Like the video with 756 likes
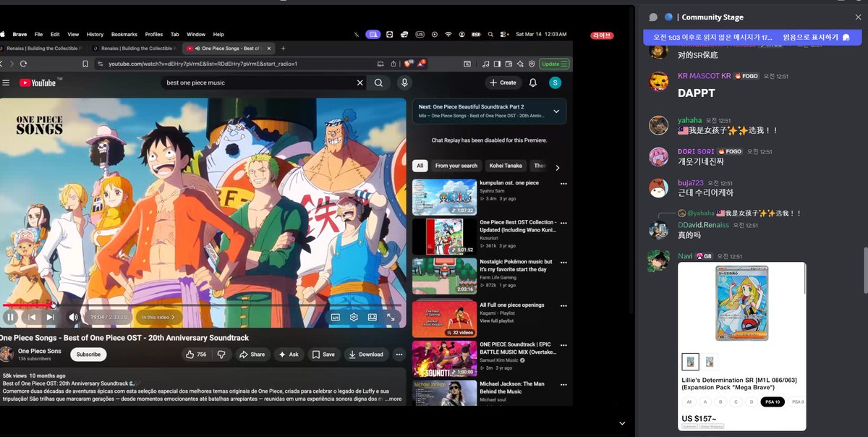This screenshot has width=868, height=437. [196, 355]
